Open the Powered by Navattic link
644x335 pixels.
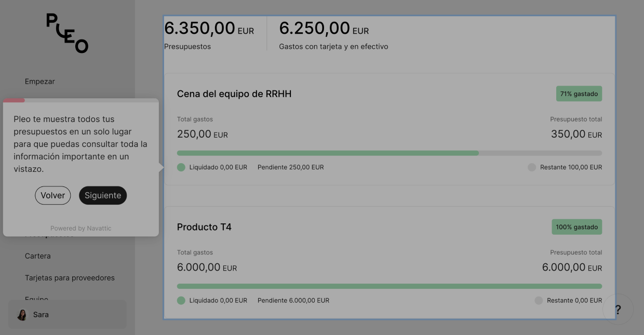[x=81, y=229]
